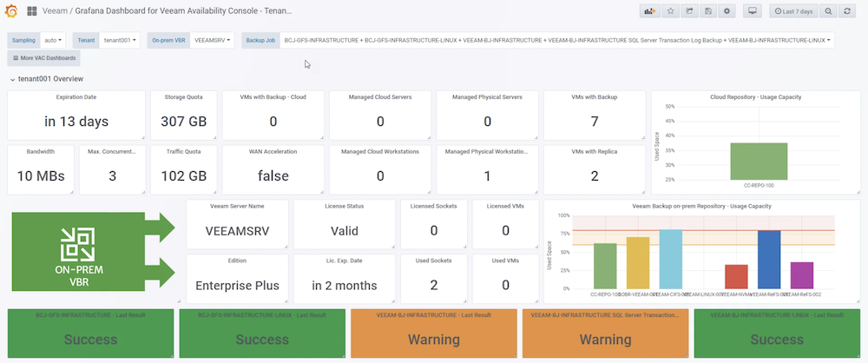Image resolution: width=868 pixels, height=363 pixels.
Task: Click the Managed Physical Workstations panel title
Action: coord(487,151)
